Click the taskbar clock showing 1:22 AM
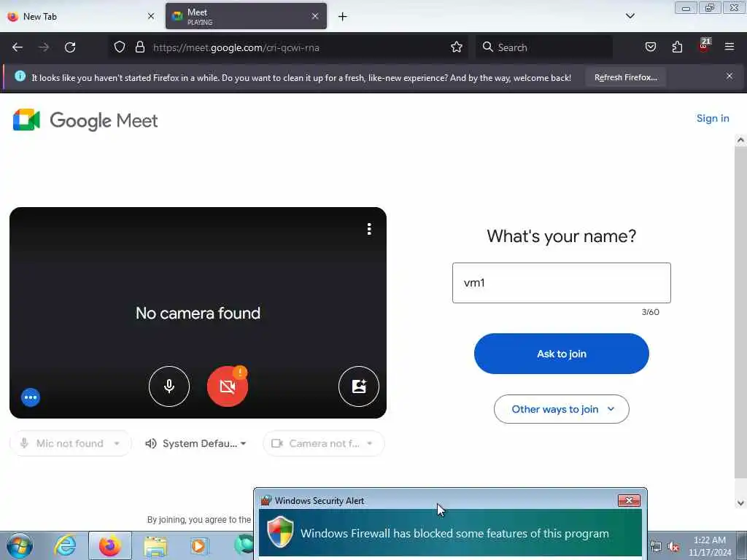 point(710,546)
